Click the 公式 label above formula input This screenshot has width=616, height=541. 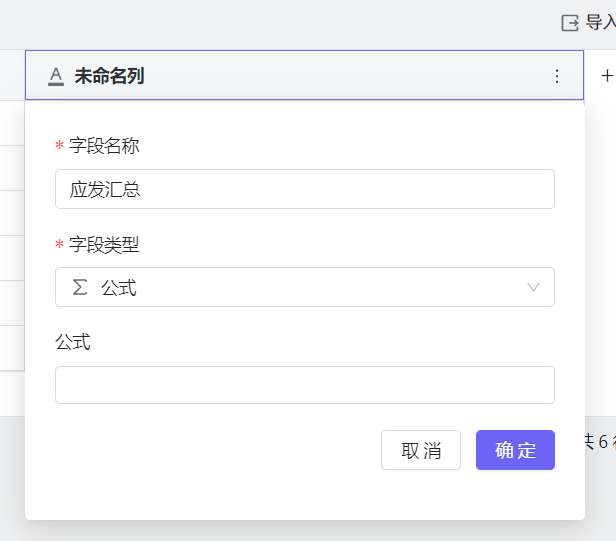point(73,342)
